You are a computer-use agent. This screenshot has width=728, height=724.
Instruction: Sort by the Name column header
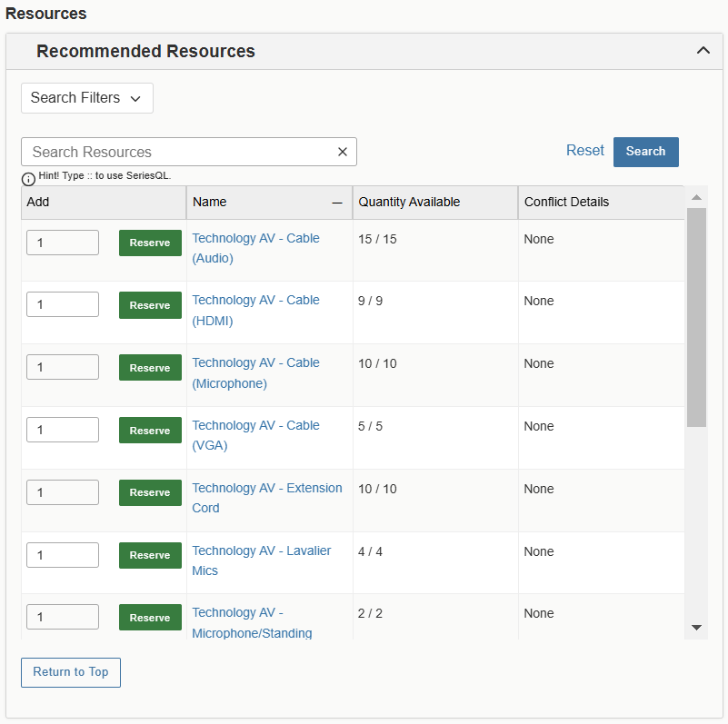pyautogui.click(x=210, y=202)
